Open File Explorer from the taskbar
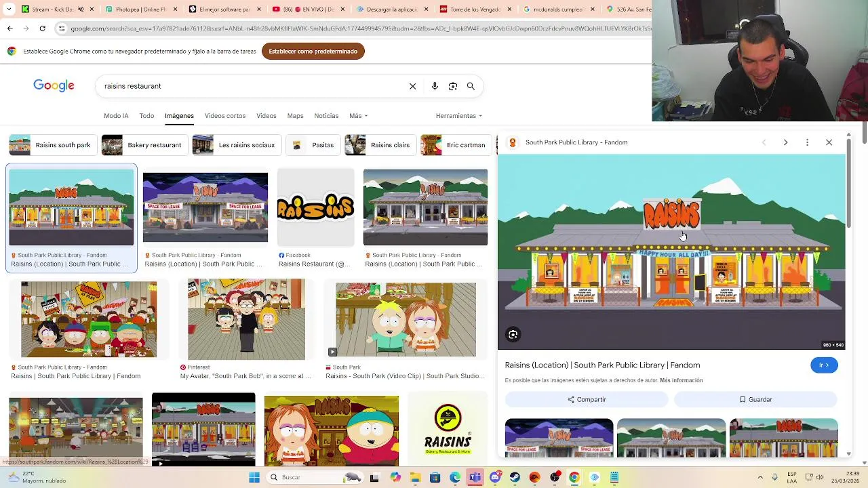 click(x=415, y=477)
